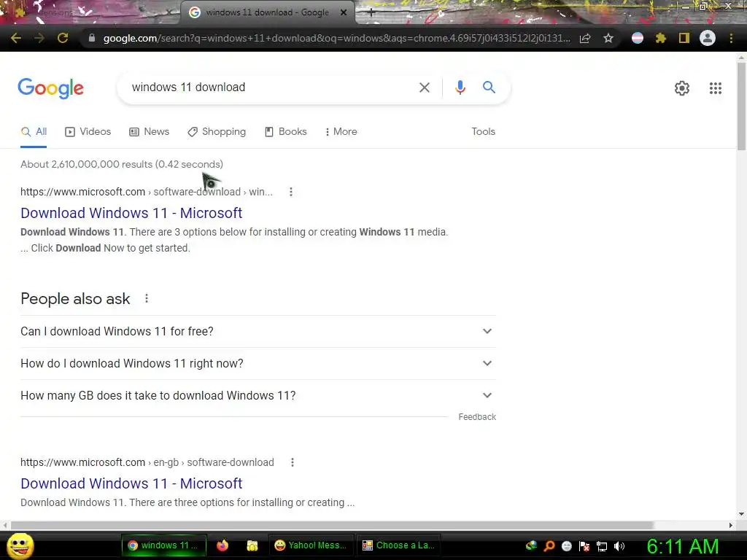This screenshot has height=560, width=747.
Task: Click the Feedback link
Action: [x=477, y=417]
